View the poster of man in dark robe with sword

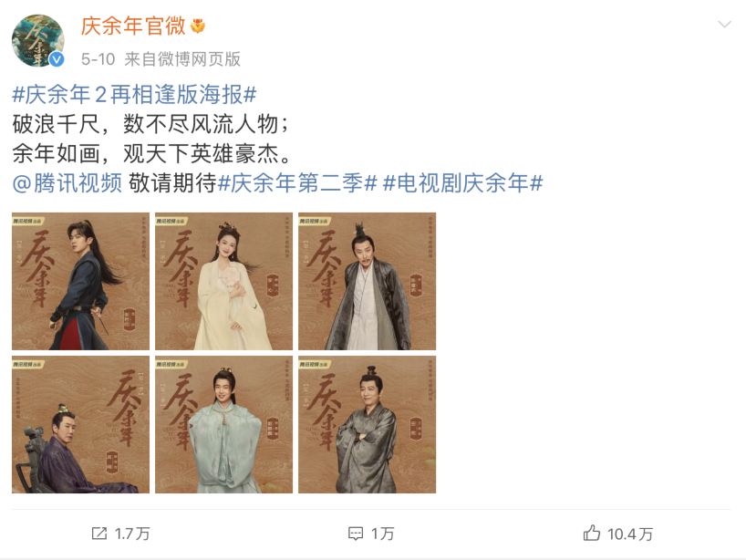[80, 281]
